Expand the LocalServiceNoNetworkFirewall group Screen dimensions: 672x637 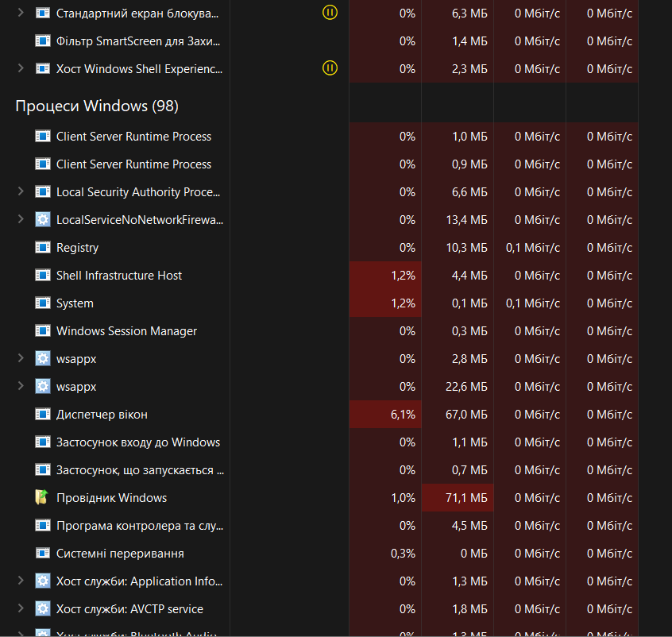point(21,219)
